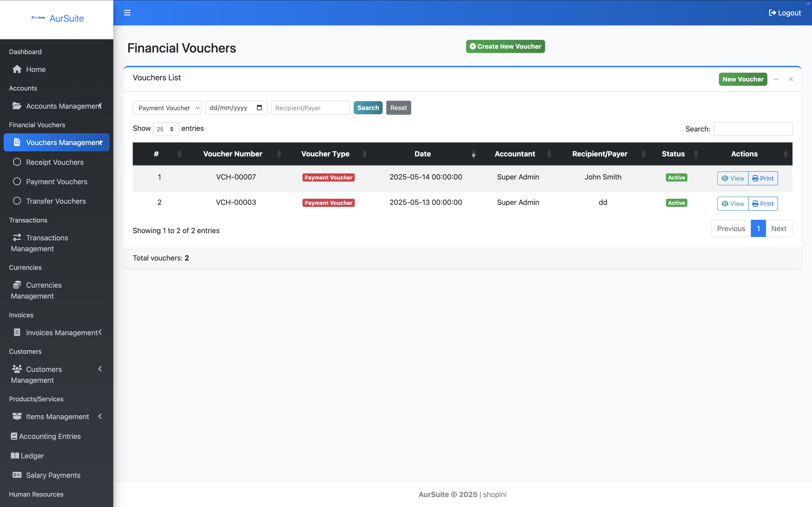Print voucher VCH-00007
This screenshot has width=812, height=507.
coord(763,178)
